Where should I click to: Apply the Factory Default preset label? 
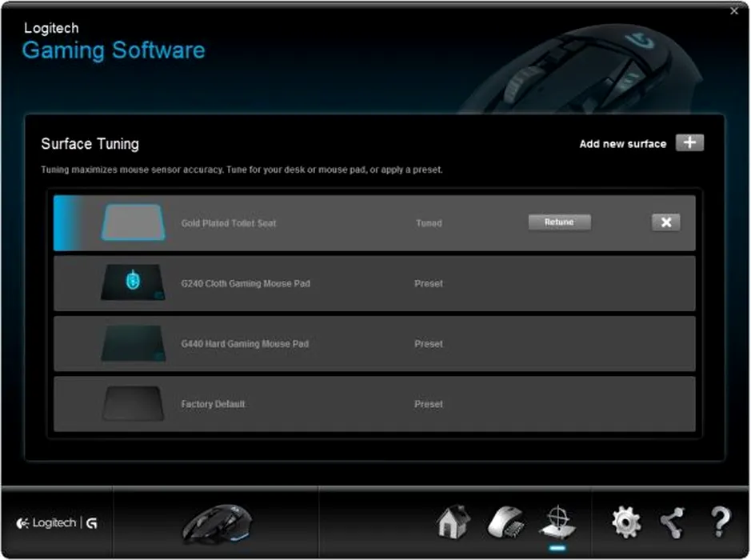213,404
